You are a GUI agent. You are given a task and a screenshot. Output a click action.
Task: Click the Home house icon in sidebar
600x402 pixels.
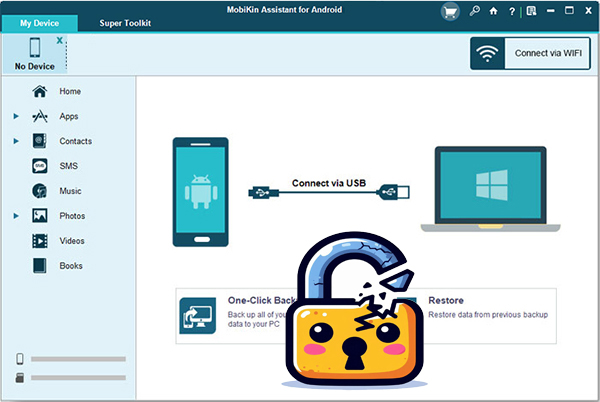click(40, 91)
